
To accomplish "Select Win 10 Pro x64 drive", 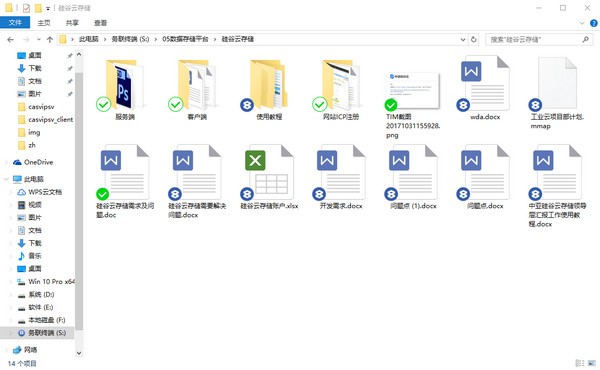I will pyautogui.click(x=46, y=282).
